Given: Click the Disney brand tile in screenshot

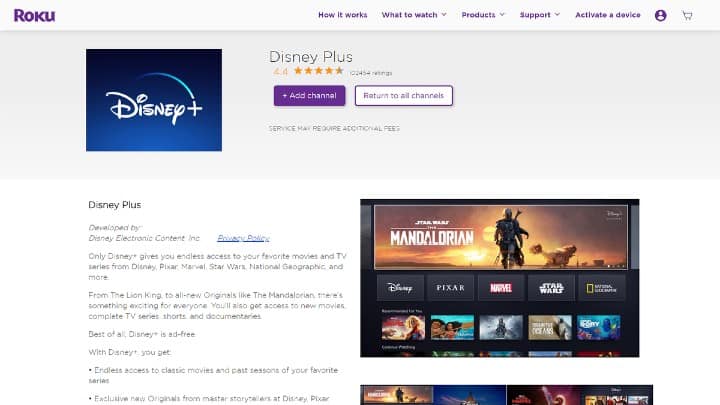Looking at the screenshot, I should point(400,288).
